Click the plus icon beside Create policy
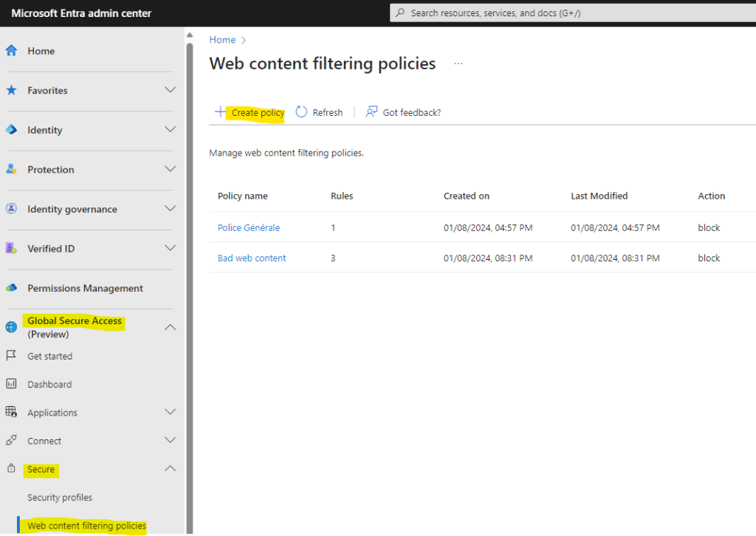Image resolution: width=756 pixels, height=536 pixels. pos(220,111)
